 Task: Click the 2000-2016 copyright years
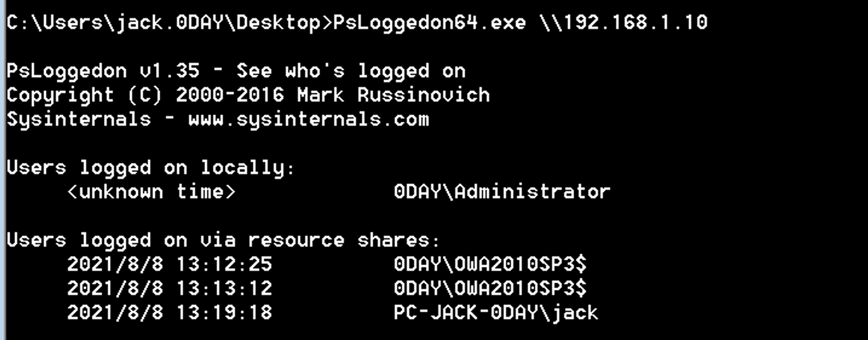pyautogui.click(x=229, y=95)
